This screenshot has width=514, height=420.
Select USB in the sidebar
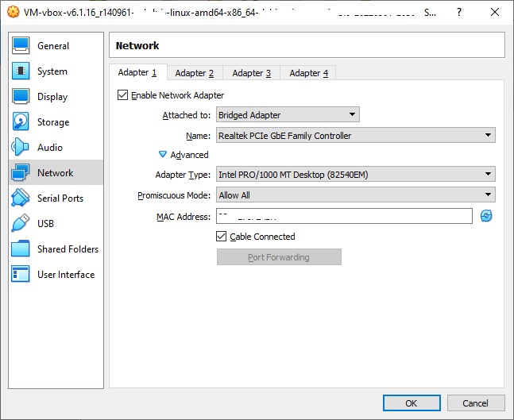point(56,223)
